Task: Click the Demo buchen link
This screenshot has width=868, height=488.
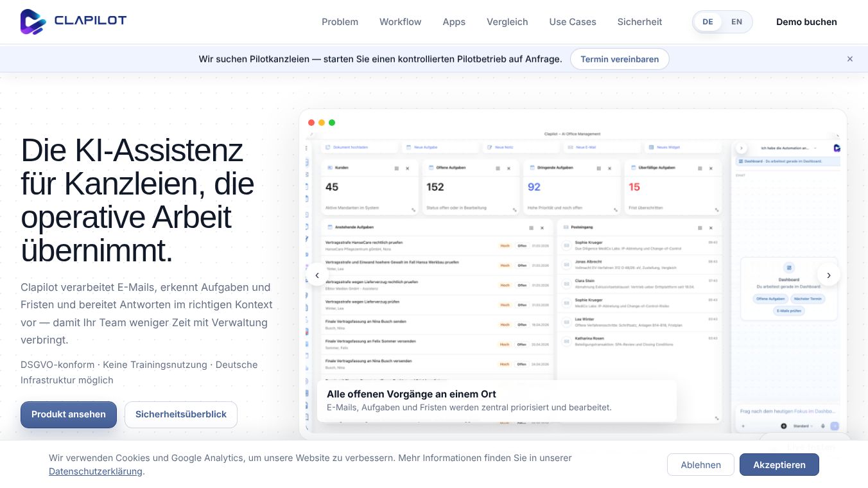Action: click(x=806, y=22)
